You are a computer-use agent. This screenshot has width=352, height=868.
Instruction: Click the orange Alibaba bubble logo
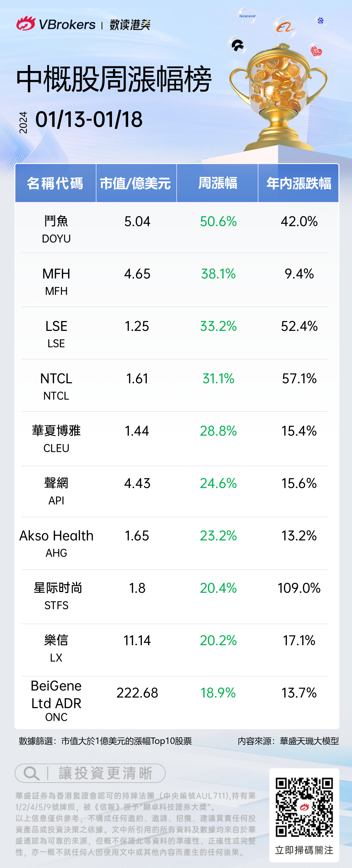[284, 27]
